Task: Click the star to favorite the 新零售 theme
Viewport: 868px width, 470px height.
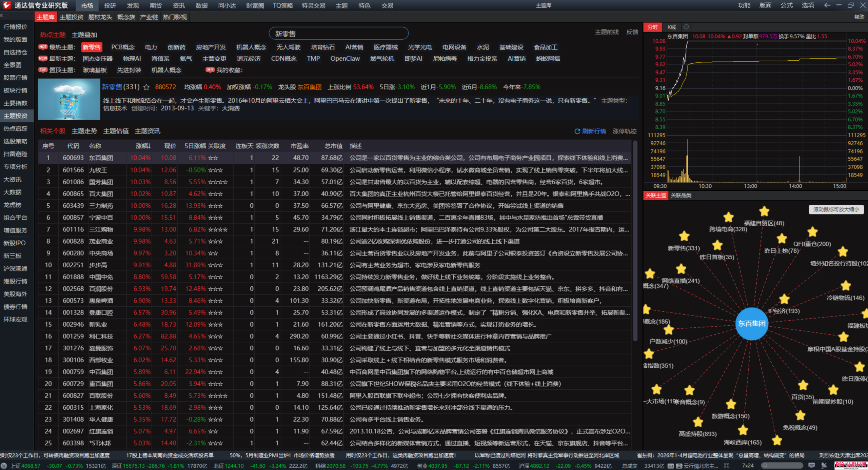Action: tap(146, 87)
